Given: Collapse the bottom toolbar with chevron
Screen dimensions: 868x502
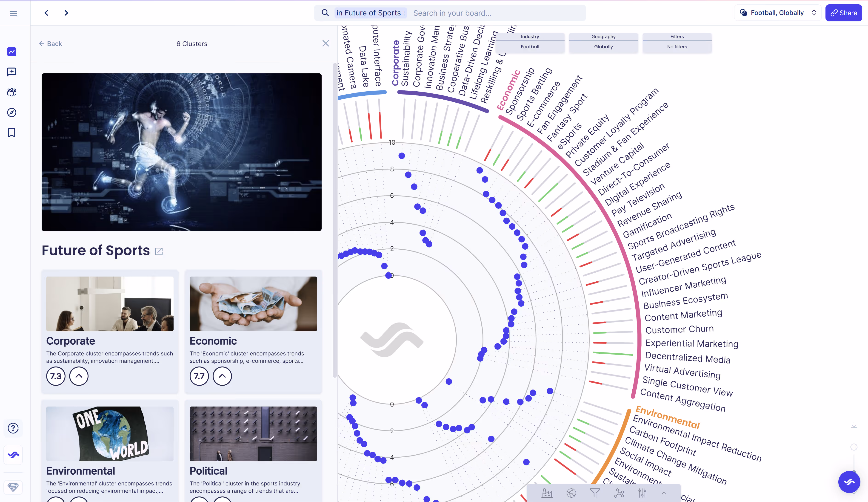Looking at the screenshot, I should coord(664,493).
